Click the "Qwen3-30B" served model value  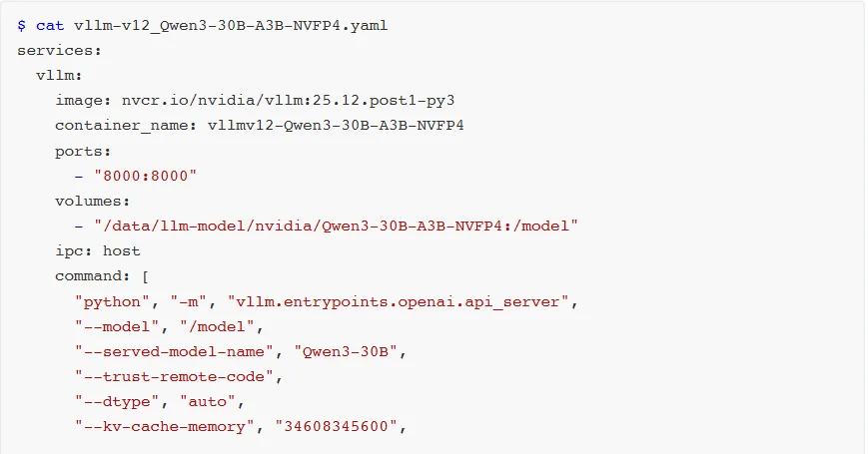pos(345,352)
